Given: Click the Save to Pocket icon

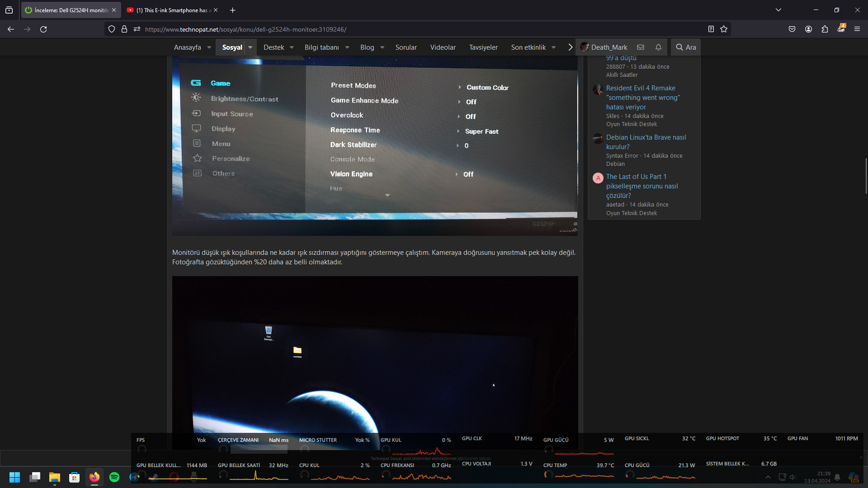Looking at the screenshot, I should tap(792, 29).
